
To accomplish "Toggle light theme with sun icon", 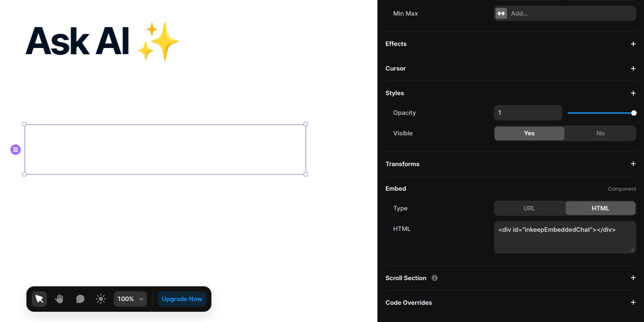I will coord(101,299).
